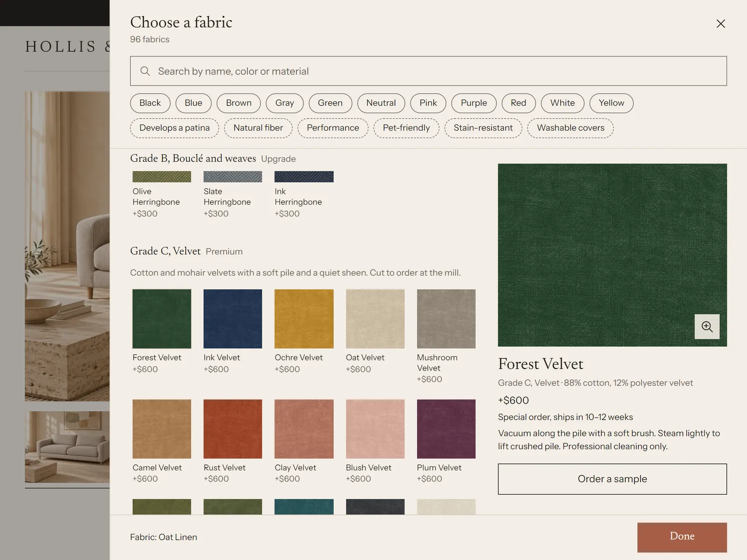Select the Rust Velvet swatch

pyautogui.click(x=233, y=429)
